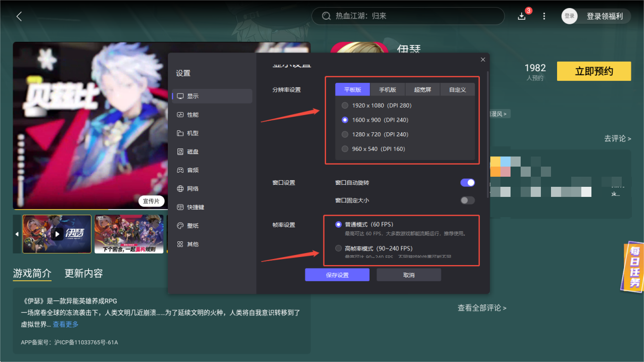Open the 性能 performance settings section

coord(212,115)
